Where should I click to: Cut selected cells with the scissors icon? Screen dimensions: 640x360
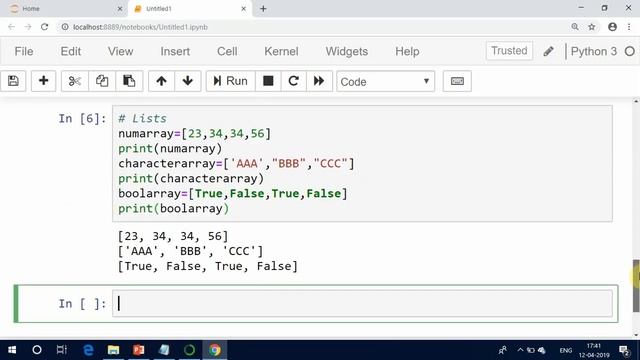[x=75, y=81]
